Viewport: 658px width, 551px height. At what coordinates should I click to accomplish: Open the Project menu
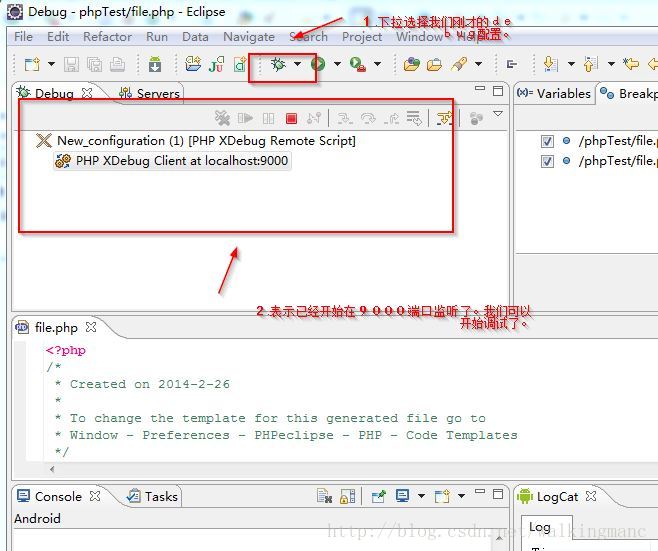click(362, 37)
